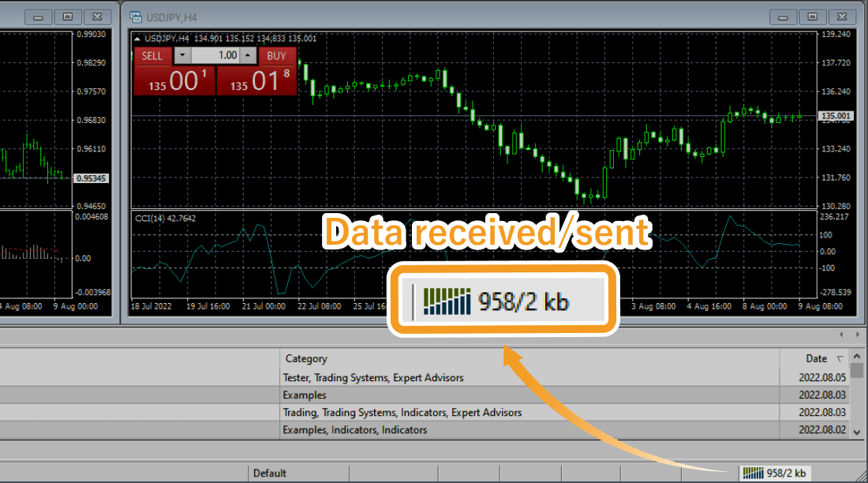Image resolution: width=868 pixels, height=483 pixels.
Task: Click the volume field showing 1.00
Action: pos(215,55)
